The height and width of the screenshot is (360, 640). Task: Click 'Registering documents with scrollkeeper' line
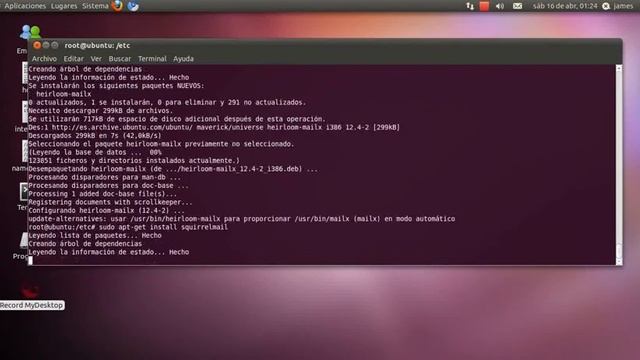point(110,202)
